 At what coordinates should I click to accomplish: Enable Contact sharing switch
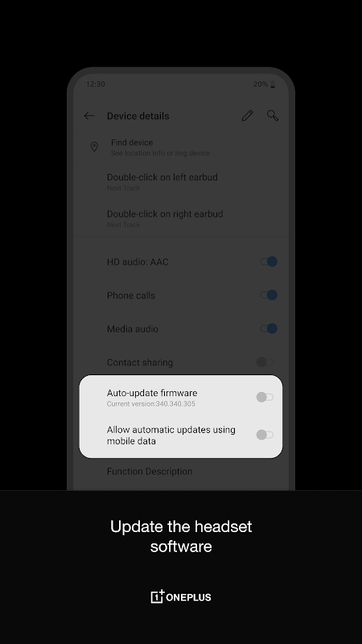click(x=265, y=361)
